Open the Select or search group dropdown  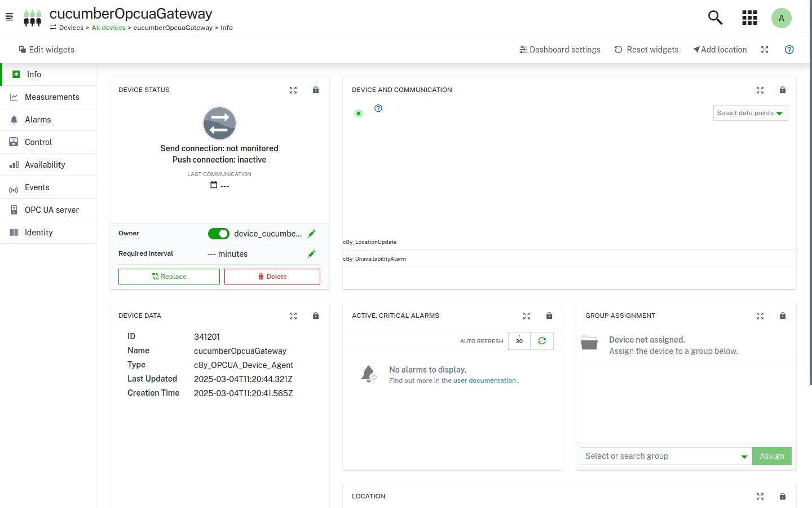click(665, 456)
